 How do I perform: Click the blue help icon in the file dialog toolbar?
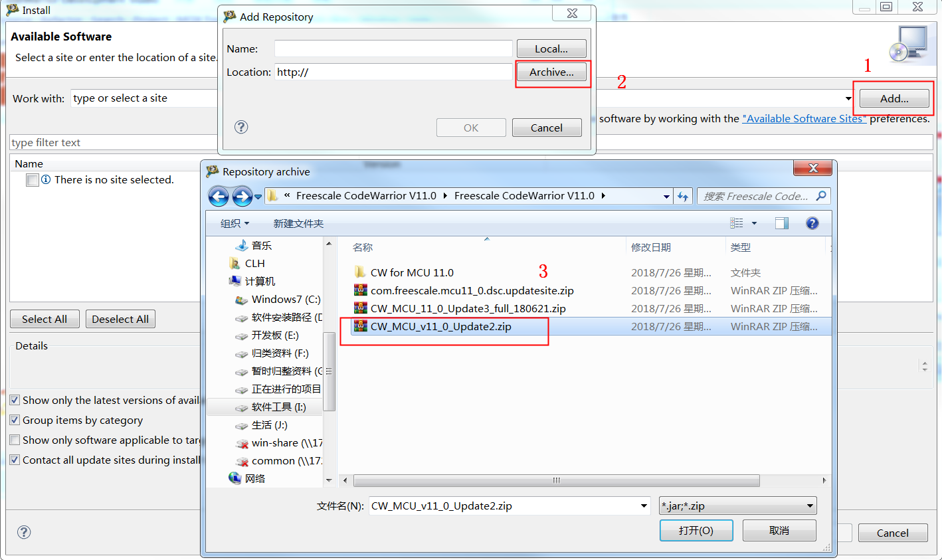click(x=812, y=223)
